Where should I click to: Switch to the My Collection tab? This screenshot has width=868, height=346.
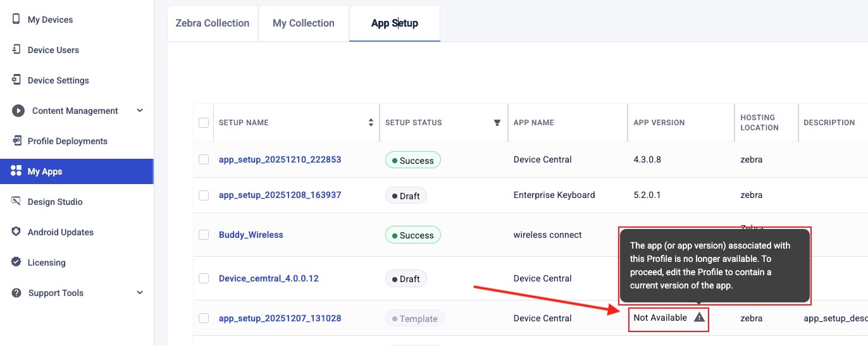coord(304,23)
